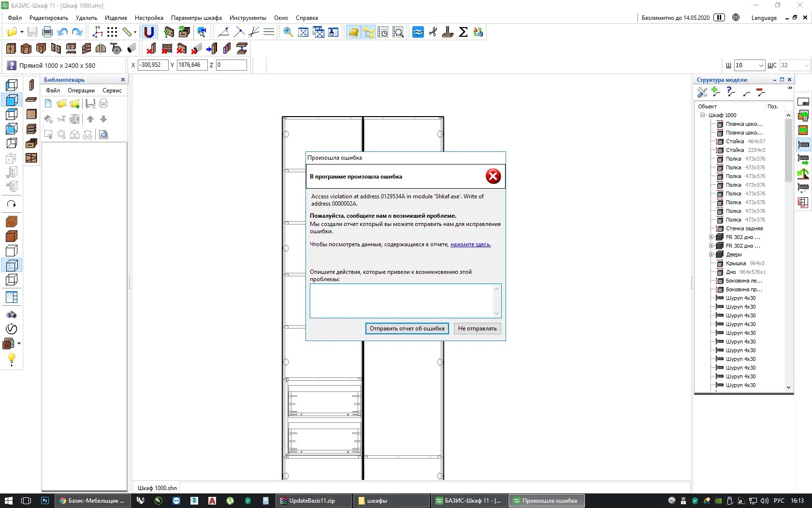
Task: Click the stacked shelves icon in left palette
Action: click(31, 129)
